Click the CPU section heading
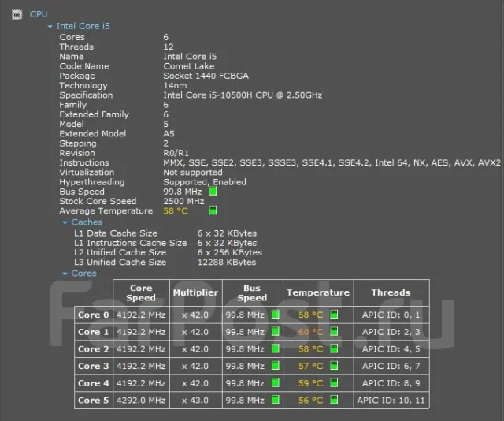Image resolution: width=504 pixels, height=421 pixels. click(x=39, y=14)
